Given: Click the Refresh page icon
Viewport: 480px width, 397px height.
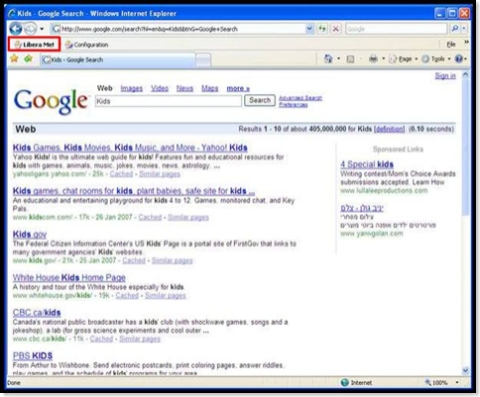Looking at the screenshot, I should pyautogui.click(x=322, y=29).
